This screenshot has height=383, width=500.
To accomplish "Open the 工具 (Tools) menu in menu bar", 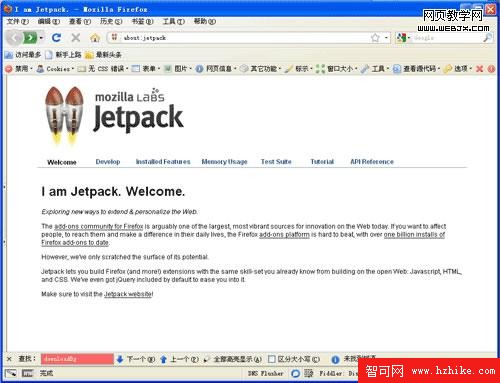I will coord(173,21).
